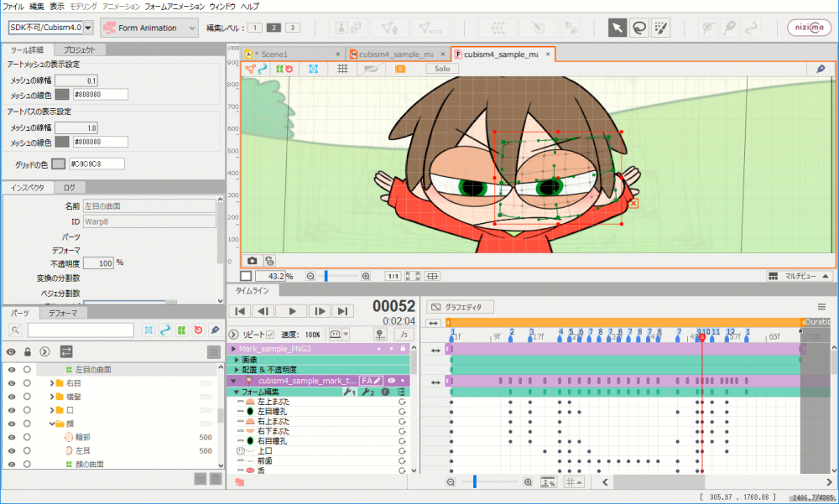The height and width of the screenshot is (504, 839).
Task: Toggle the grid icon in canvas toolbar
Action: click(x=342, y=69)
